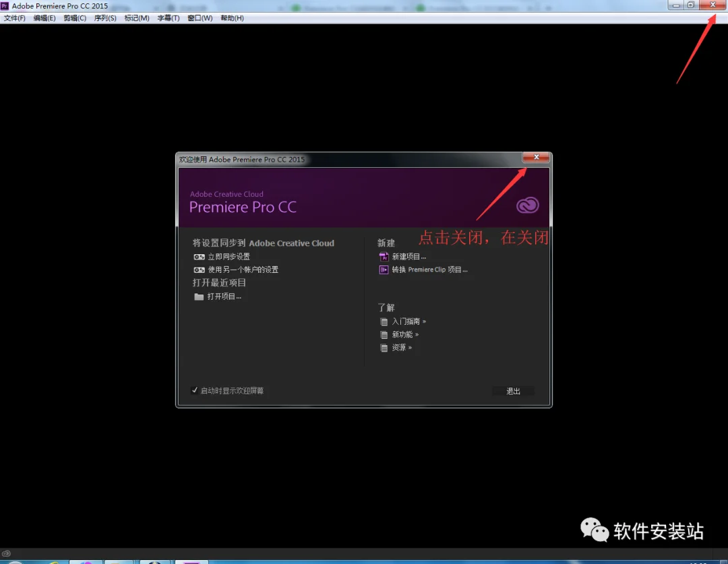Click the 打开最近项目 heading text
The image size is (728, 564).
tap(219, 283)
